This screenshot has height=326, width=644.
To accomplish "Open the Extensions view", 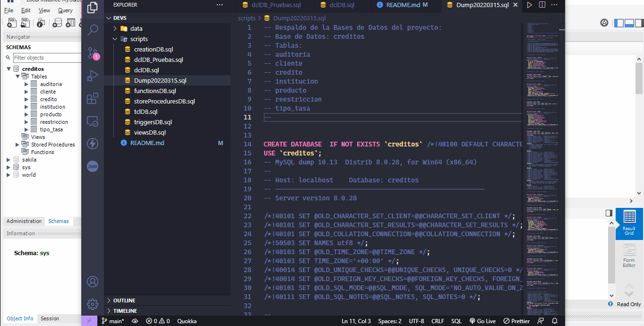I will tap(92, 98).
